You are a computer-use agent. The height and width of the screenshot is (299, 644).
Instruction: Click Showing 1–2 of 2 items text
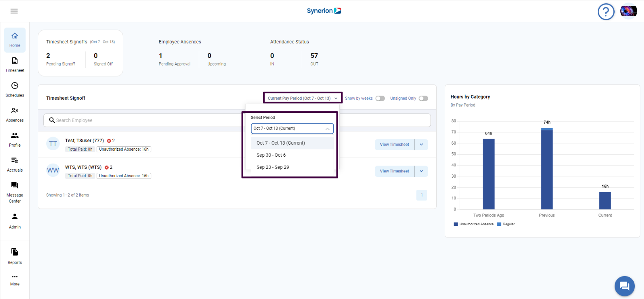(x=68, y=195)
